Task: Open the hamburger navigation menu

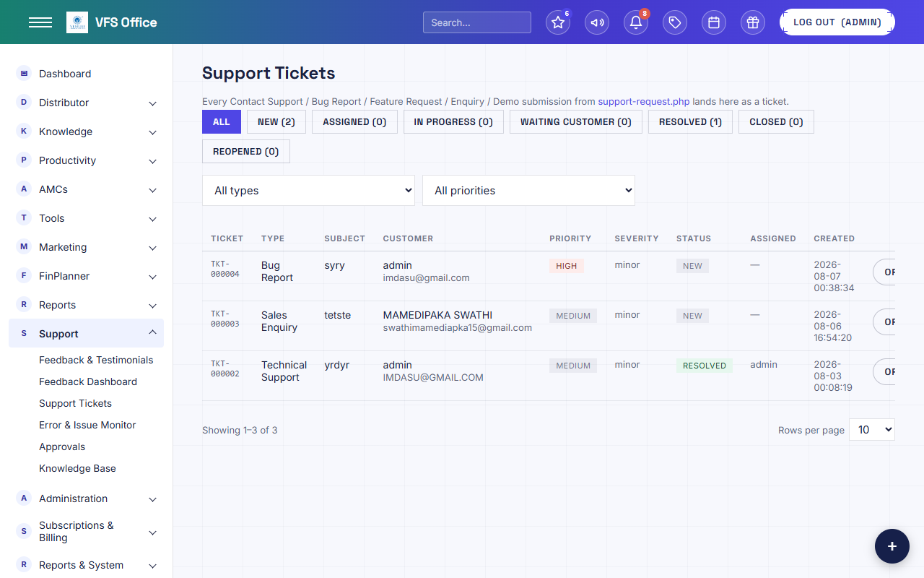Action: pyautogui.click(x=40, y=22)
